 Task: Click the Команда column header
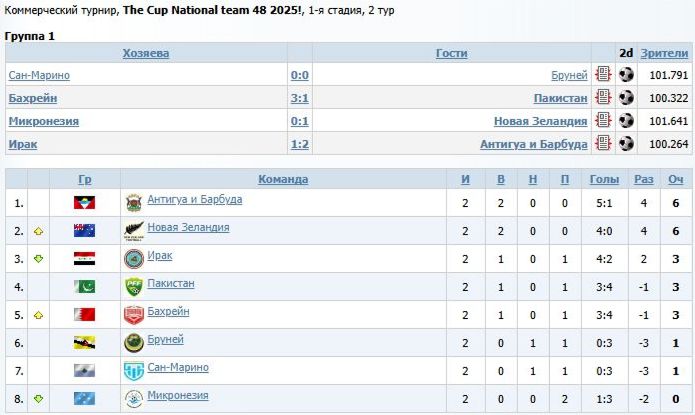283,180
